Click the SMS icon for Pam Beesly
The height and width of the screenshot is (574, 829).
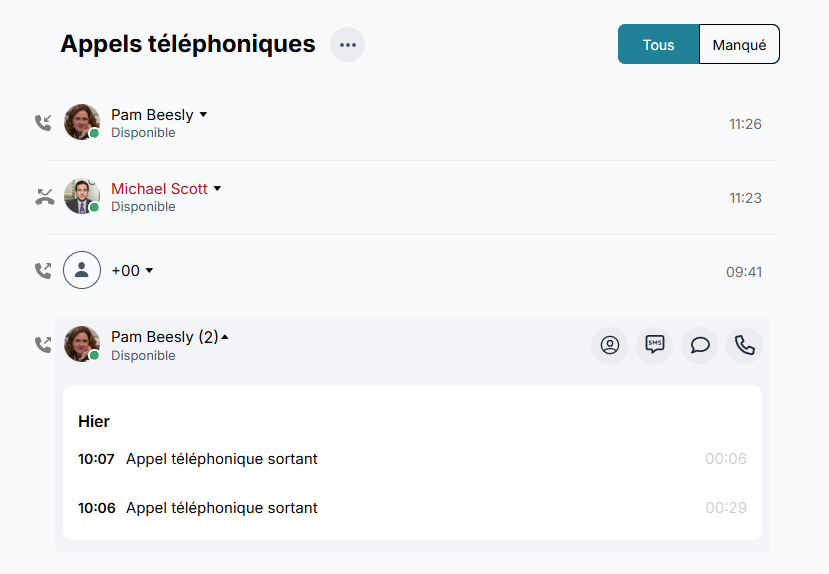[x=654, y=345]
